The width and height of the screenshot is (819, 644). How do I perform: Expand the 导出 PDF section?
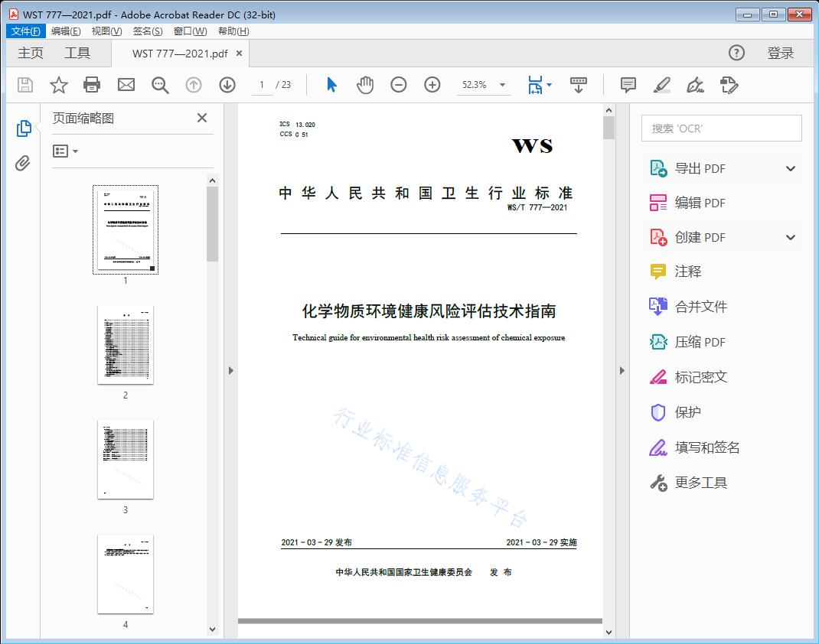(x=791, y=169)
